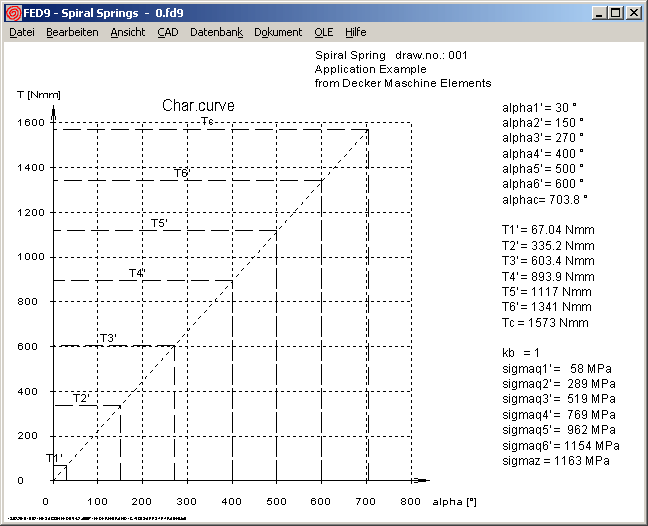Open the Ansicht menu

[128, 32]
